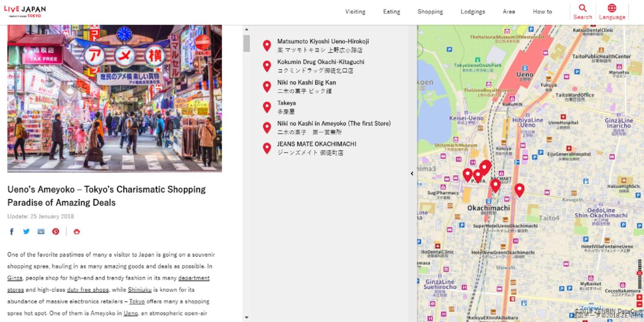Select the Takeya map pin icon

point(267,107)
